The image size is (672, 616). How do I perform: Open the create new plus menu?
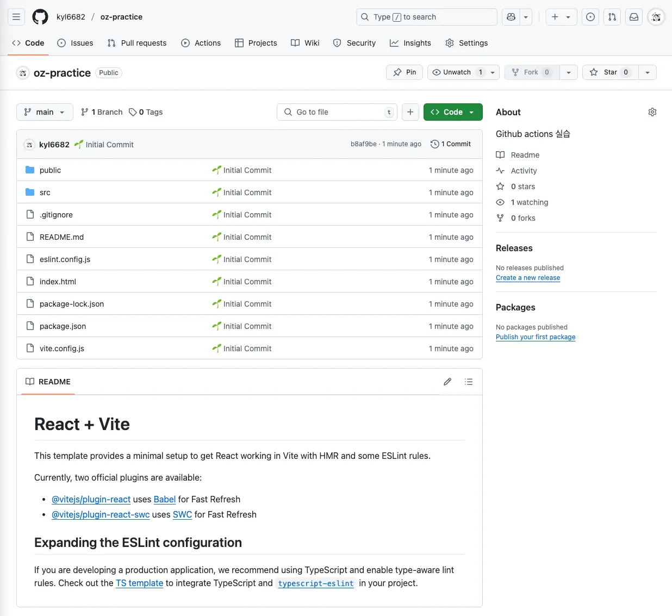pyautogui.click(x=561, y=17)
